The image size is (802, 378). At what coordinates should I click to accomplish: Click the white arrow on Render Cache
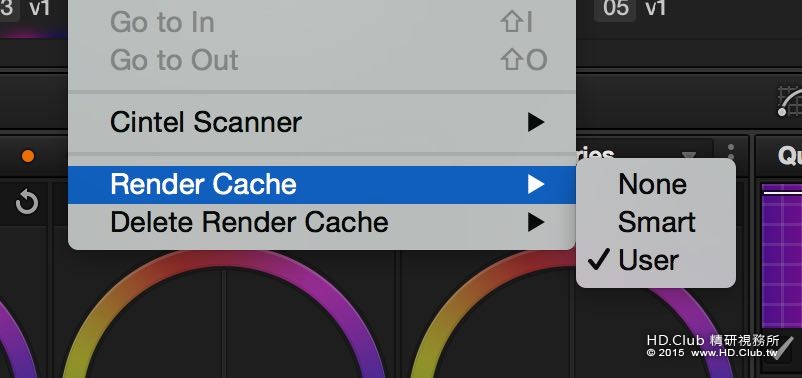click(x=536, y=184)
